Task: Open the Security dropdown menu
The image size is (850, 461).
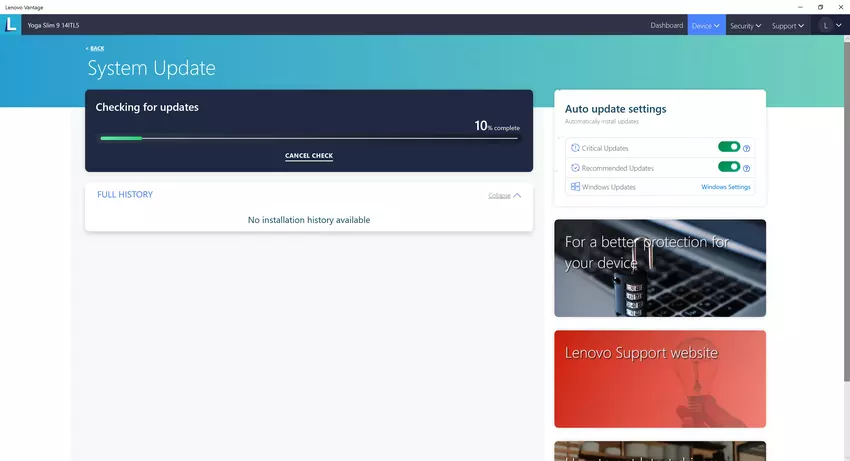Action: point(745,25)
